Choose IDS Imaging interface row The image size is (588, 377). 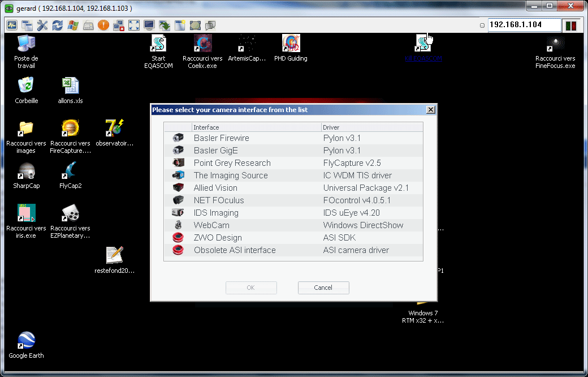293,212
